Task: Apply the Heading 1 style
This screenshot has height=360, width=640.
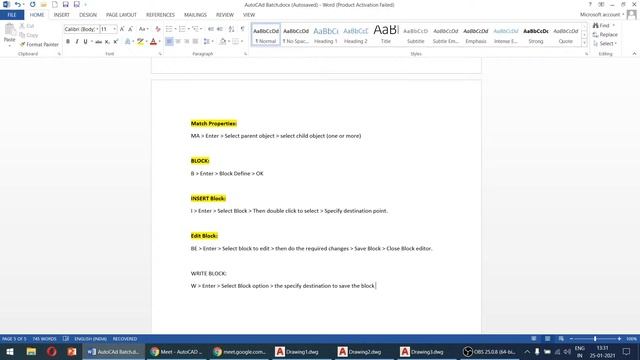Action: pyautogui.click(x=326, y=35)
